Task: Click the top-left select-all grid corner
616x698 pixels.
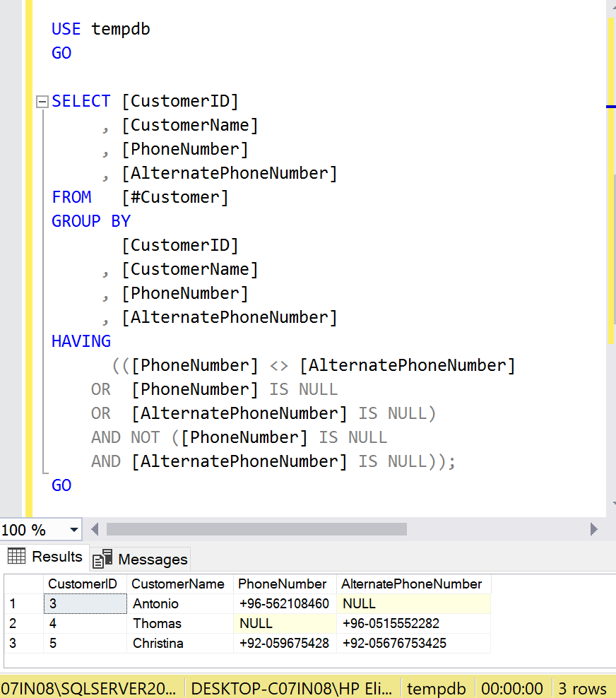Action: (x=23, y=584)
